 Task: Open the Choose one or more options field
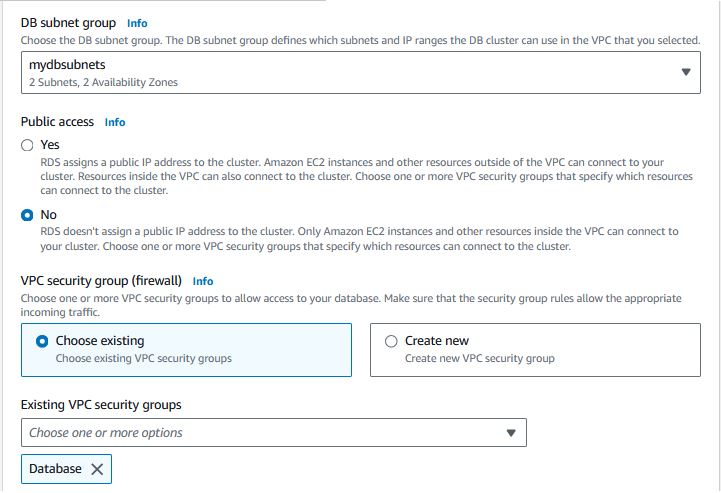[274, 432]
